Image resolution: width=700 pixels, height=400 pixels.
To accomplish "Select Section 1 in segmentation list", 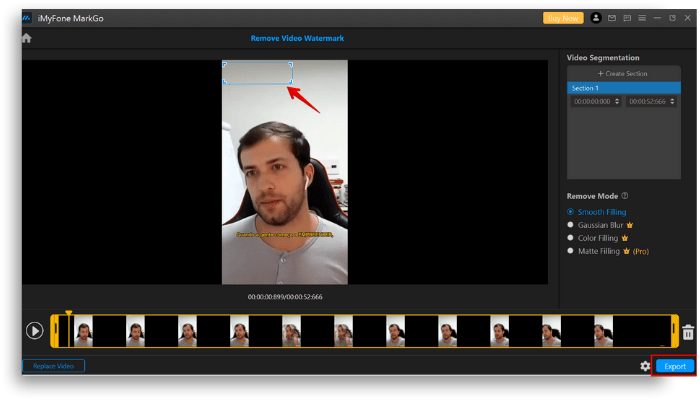I will tap(624, 88).
